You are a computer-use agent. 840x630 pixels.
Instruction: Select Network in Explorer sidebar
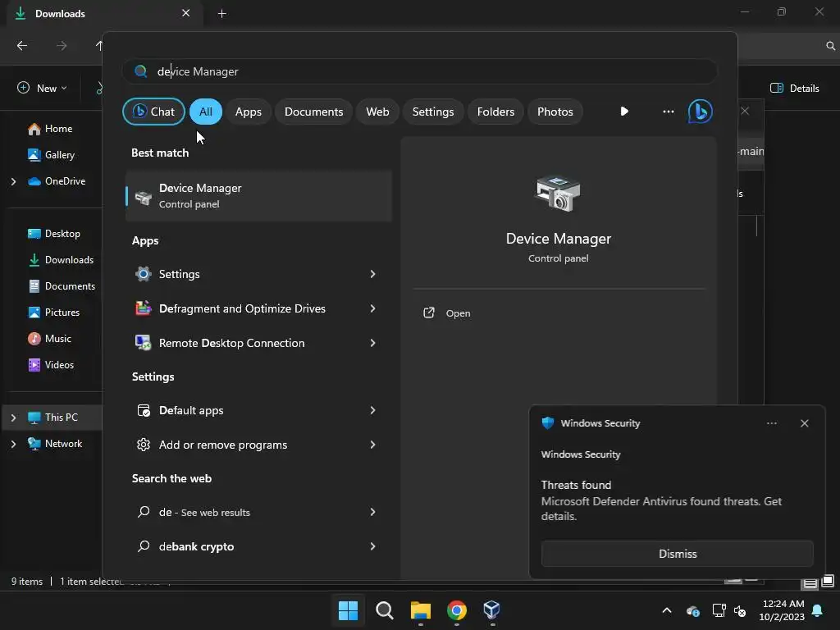point(55,444)
